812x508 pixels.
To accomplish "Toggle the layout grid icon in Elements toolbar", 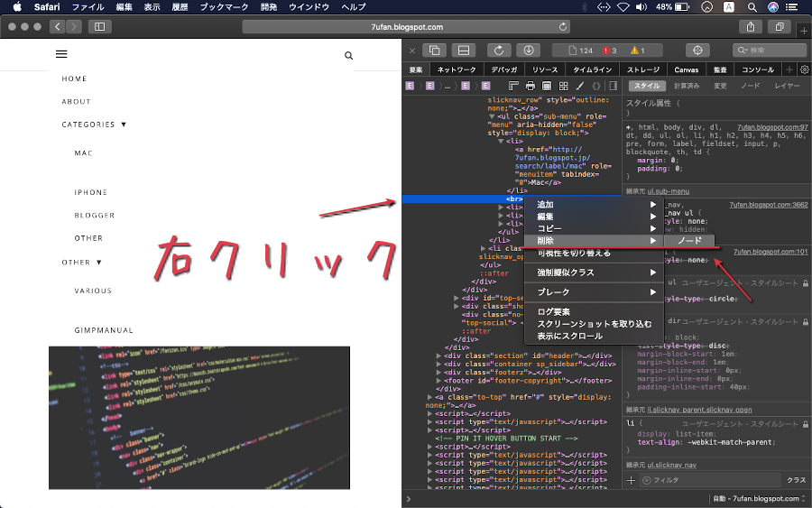I will pos(563,86).
